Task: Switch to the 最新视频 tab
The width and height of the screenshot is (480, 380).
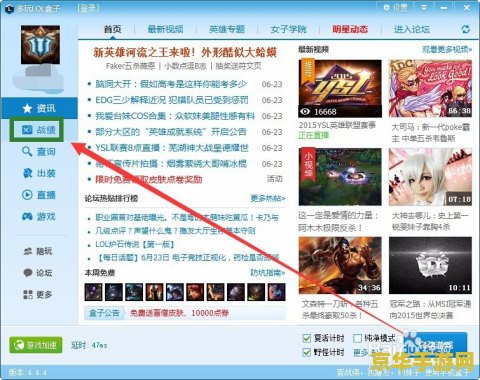Action: pyautogui.click(x=165, y=29)
